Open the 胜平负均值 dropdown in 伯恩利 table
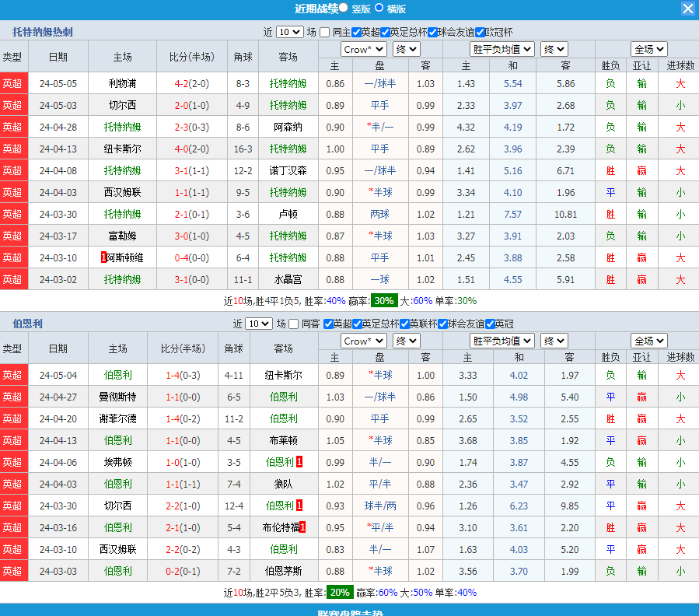 502,341
